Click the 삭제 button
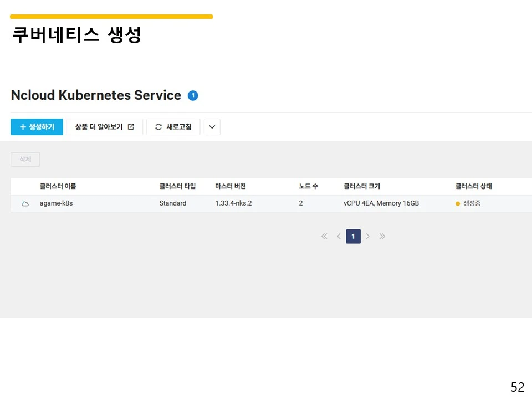The image size is (532, 399). tap(25, 159)
